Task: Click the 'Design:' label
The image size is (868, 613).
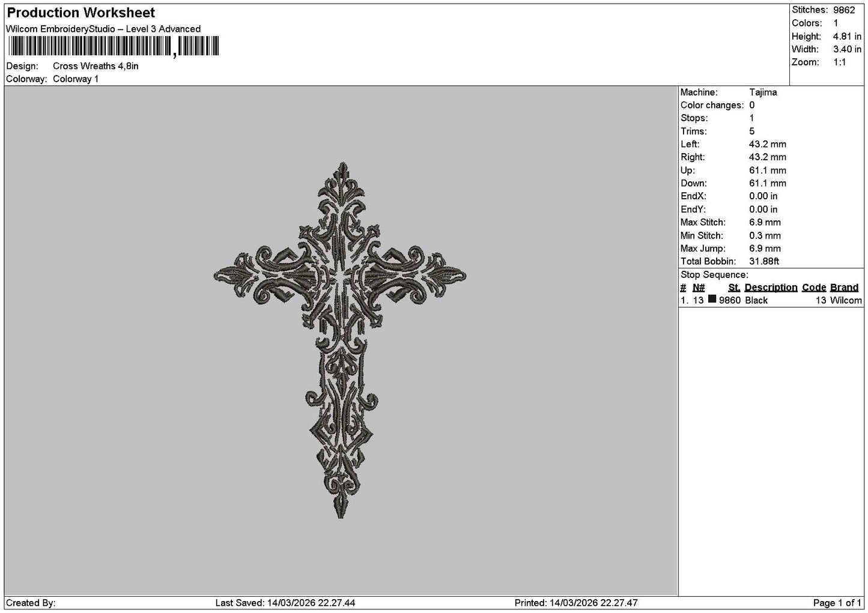Action: [x=22, y=66]
